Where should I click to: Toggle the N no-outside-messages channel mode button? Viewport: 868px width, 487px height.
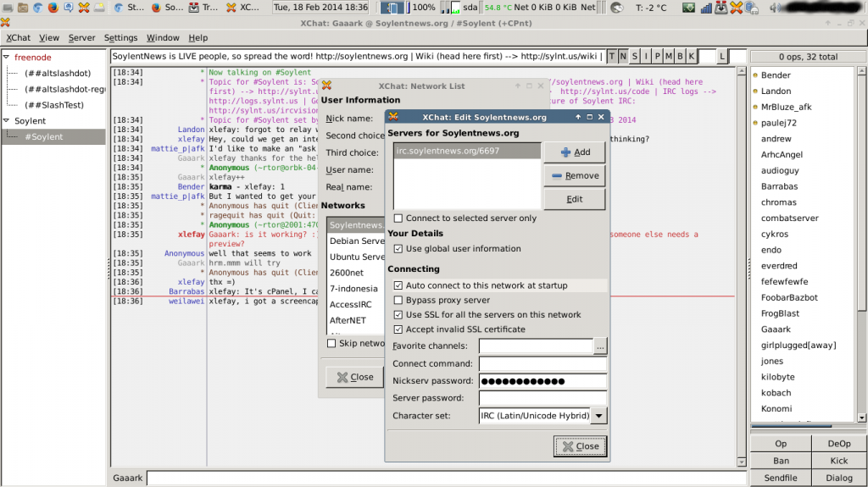(623, 57)
